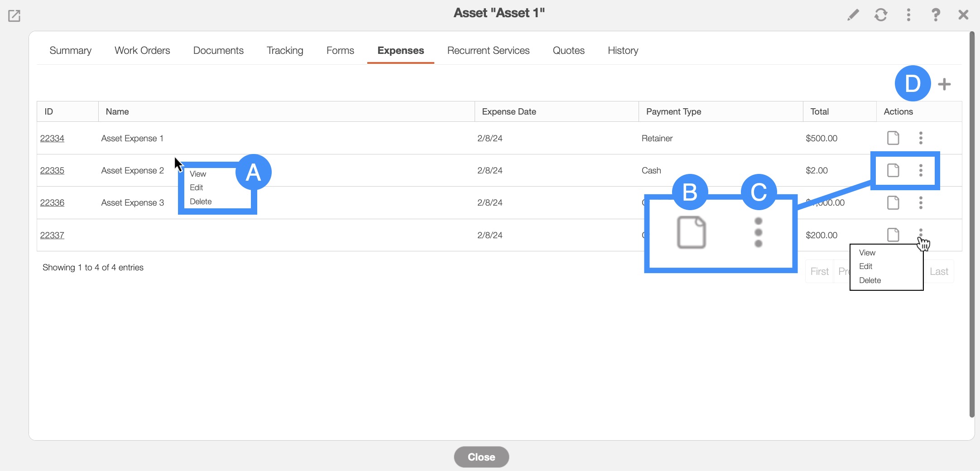
Task: Click the plus icon to add expense
Action: 944,84
